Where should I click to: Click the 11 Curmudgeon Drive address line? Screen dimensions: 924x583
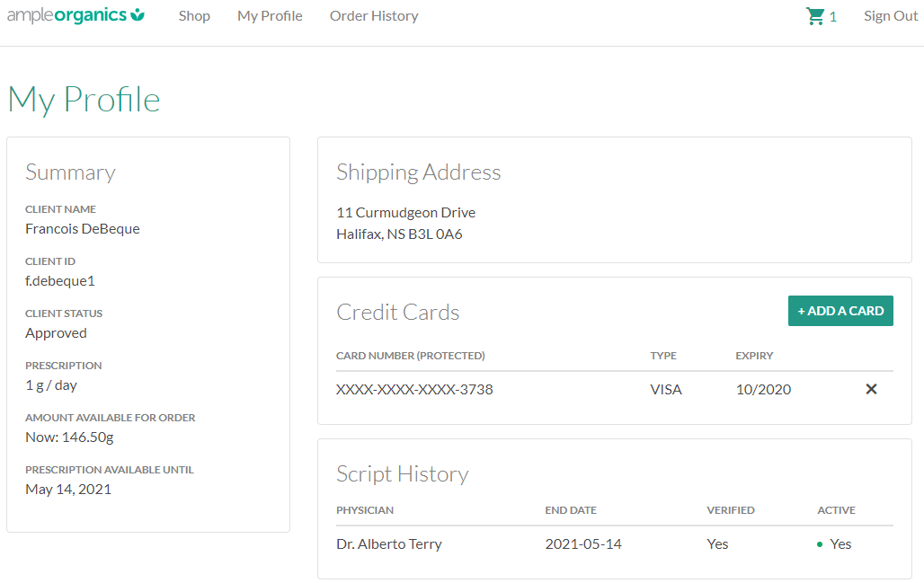(x=405, y=213)
